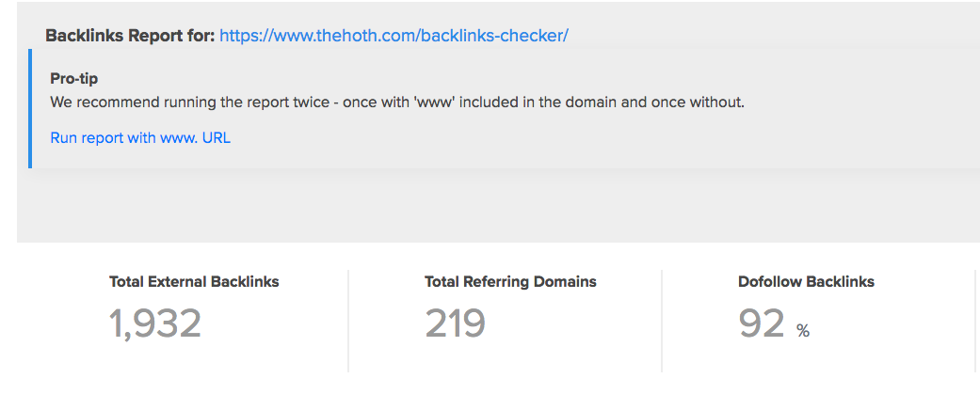
Task: Click the Pro-tip heading
Action: (73, 79)
